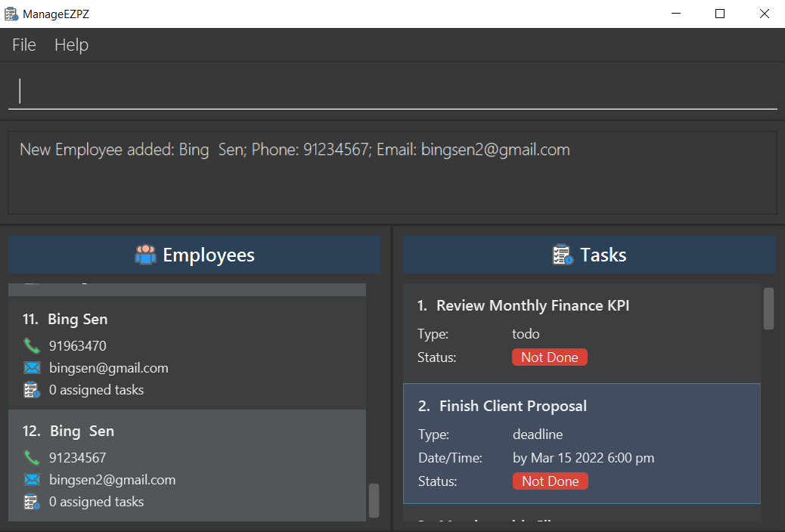Maximize the ManageEZPZ window
Image resolution: width=785 pixels, height=532 pixels.
(x=720, y=14)
